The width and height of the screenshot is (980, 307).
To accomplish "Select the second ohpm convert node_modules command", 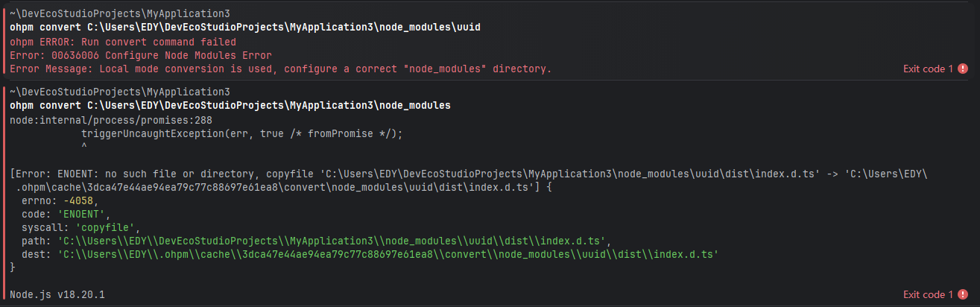I will click(x=230, y=106).
